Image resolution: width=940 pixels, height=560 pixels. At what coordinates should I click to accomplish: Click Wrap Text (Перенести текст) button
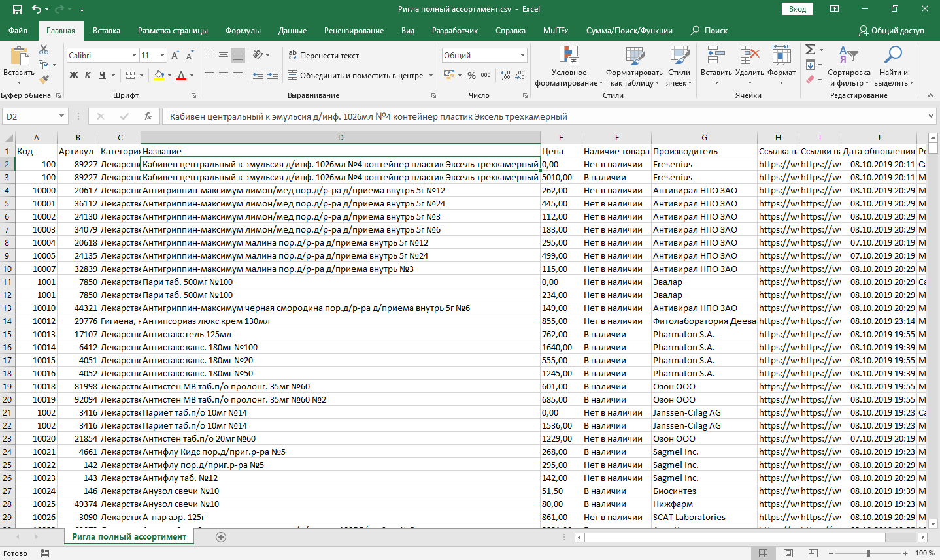pyautogui.click(x=324, y=56)
